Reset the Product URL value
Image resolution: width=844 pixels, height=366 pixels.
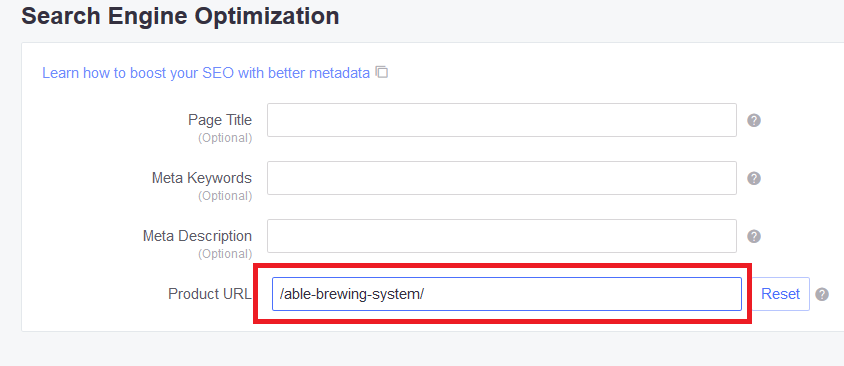(x=780, y=294)
